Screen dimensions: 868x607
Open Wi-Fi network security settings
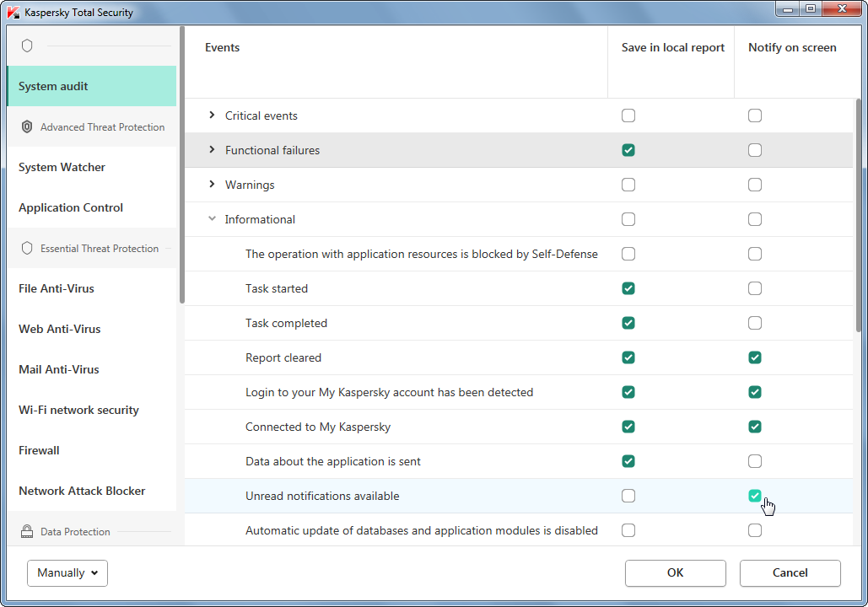[92, 410]
